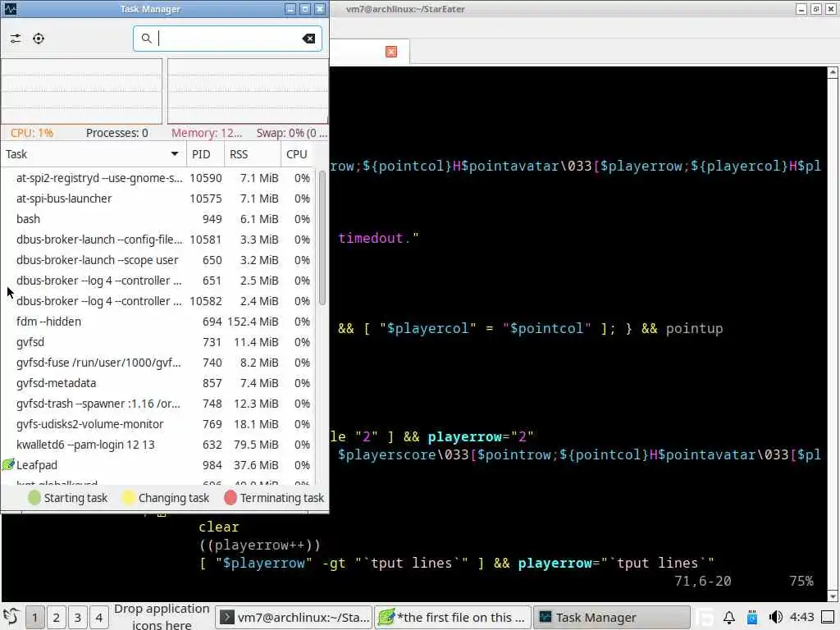Click the Memory status label
The height and width of the screenshot is (630, 840).
click(207, 133)
